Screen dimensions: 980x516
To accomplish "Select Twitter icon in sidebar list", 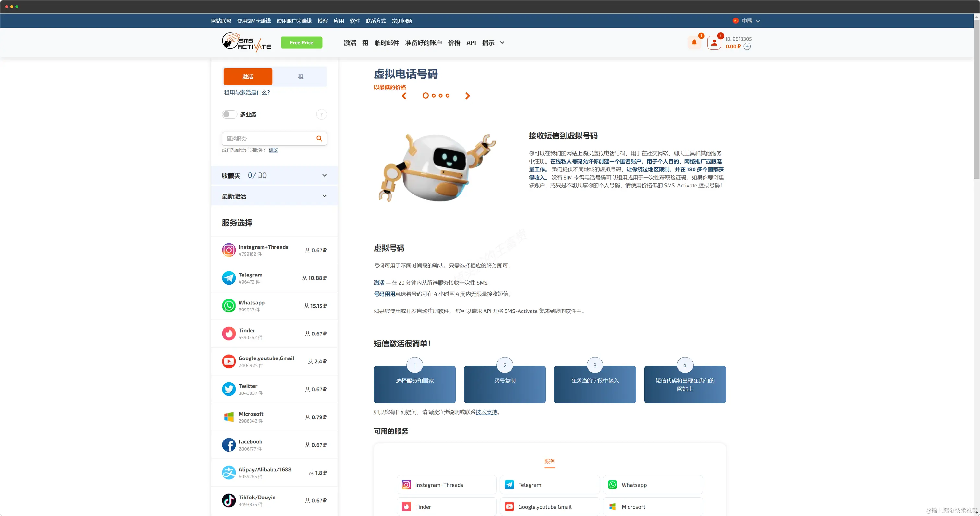I will pos(229,389).
